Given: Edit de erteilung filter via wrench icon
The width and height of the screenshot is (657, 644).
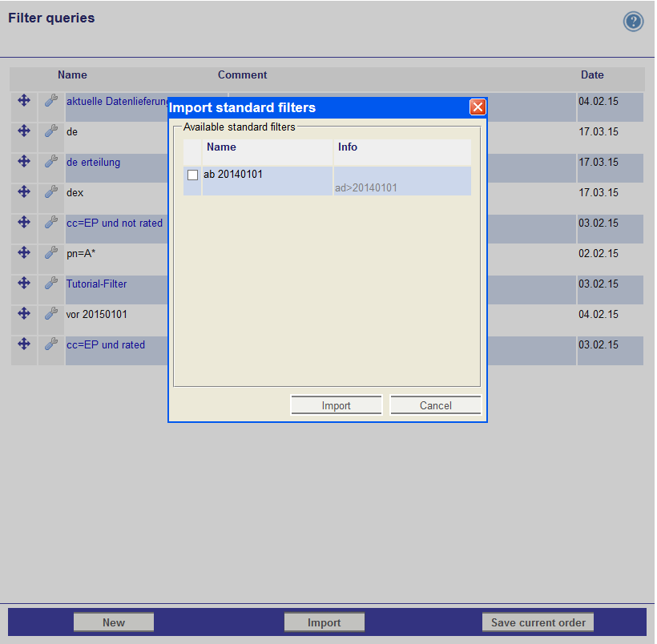Looking at the screenshot, I should pyautogui.click(x=51, y=161).
